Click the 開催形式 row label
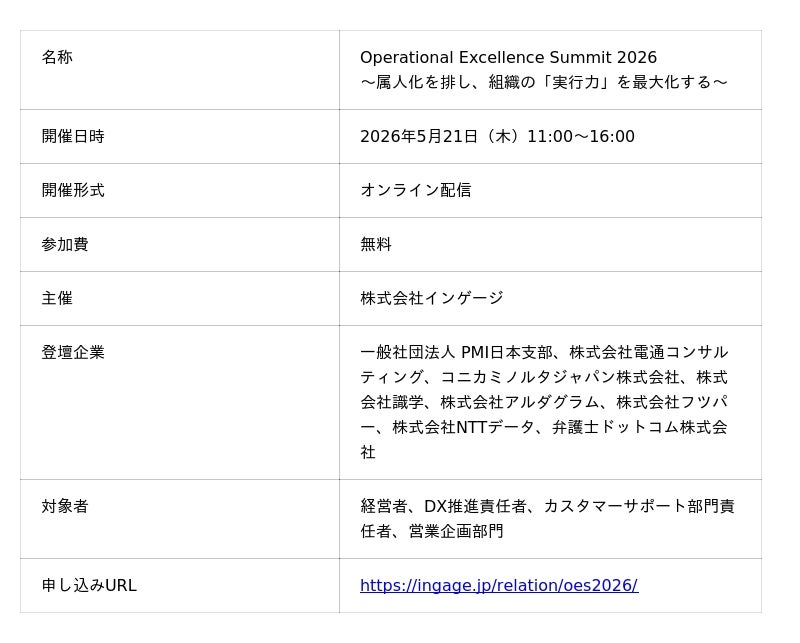Viewport: 800px width, 643px height. [73, 191]
